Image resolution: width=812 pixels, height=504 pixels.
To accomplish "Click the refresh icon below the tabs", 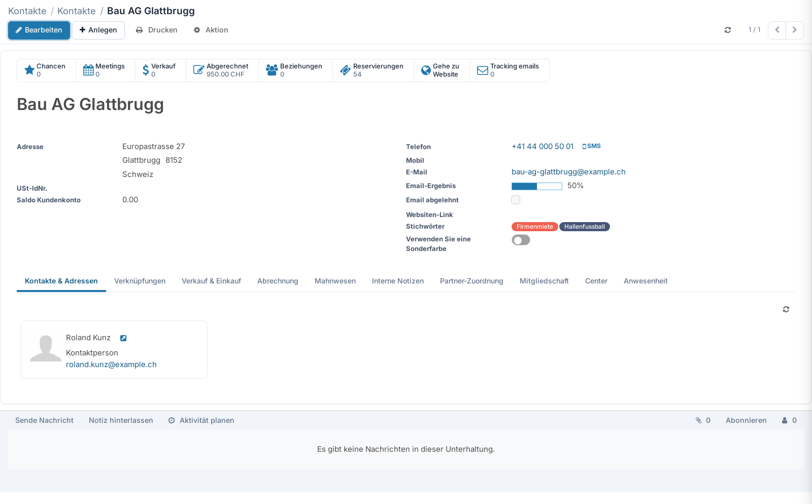I will 786,309.
